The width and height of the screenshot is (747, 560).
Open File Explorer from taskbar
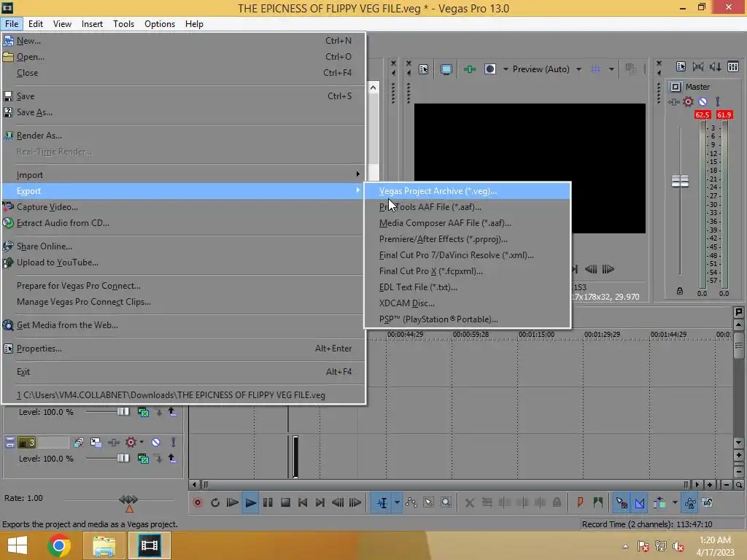[104, 545]
